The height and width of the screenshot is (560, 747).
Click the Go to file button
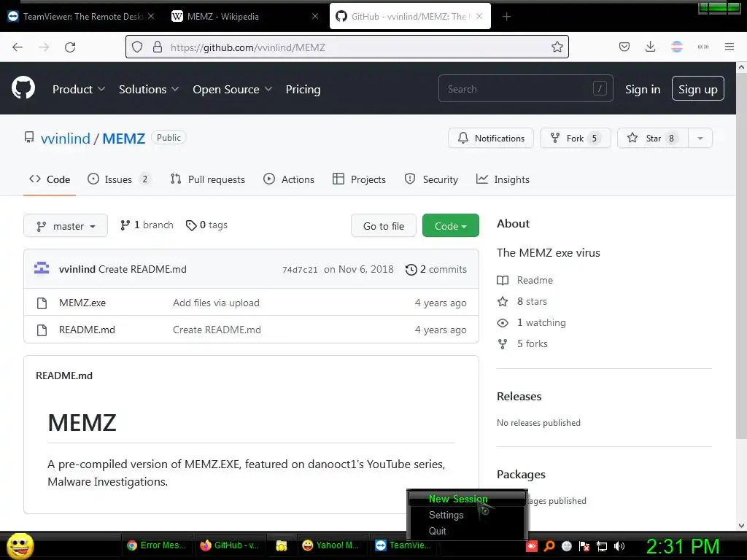pos(384,226)
